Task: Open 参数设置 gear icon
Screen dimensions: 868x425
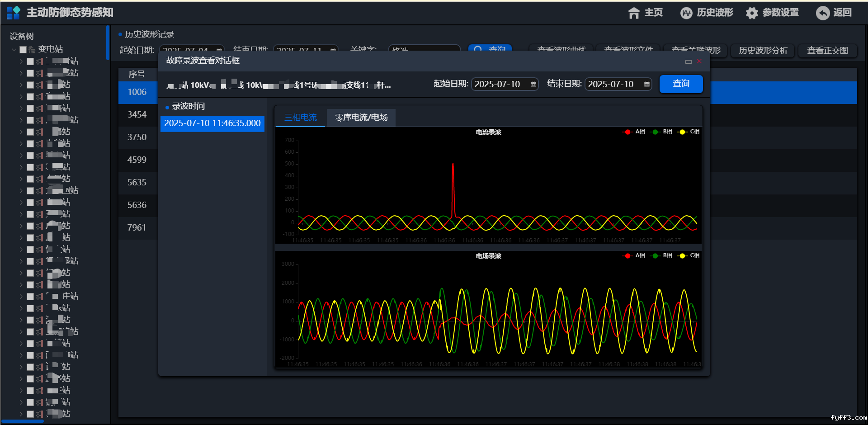Action: click(x=751, y=13)
